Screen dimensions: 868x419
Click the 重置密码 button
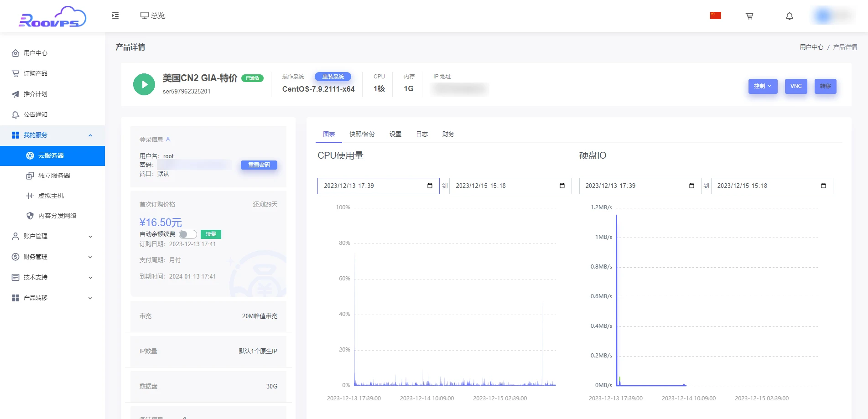point(259,165)
